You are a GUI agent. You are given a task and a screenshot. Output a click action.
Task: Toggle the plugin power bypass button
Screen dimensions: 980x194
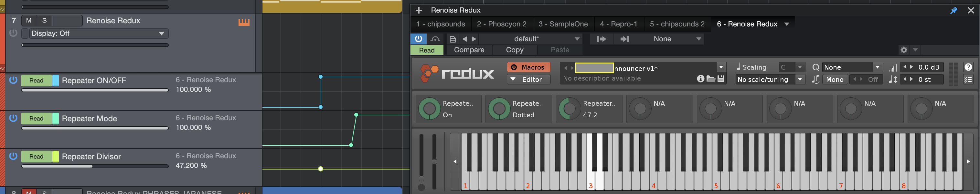pos(419,39)
